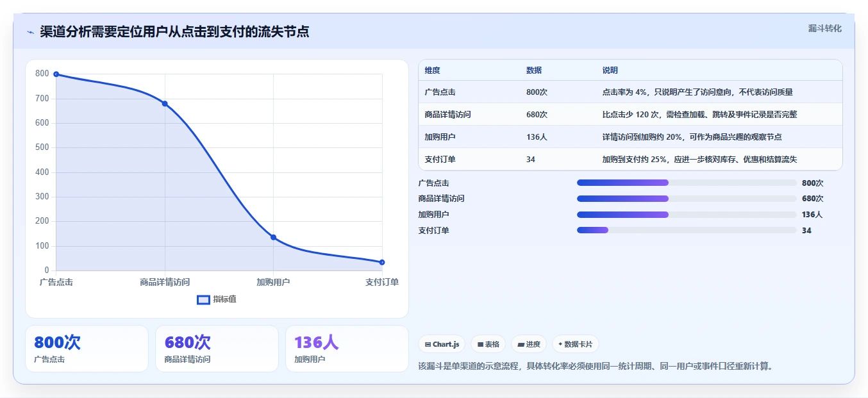Viewport: 868px width, 398px height.
Task: Click the 加购用户 data point on chart
Action: 273,237
